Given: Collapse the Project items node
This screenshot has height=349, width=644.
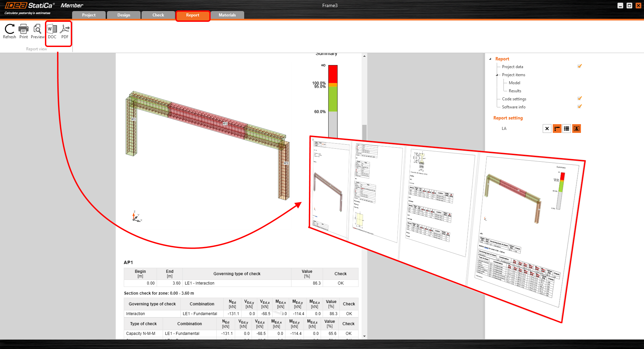Looking at the screenshot, I should tap(497, 75).
